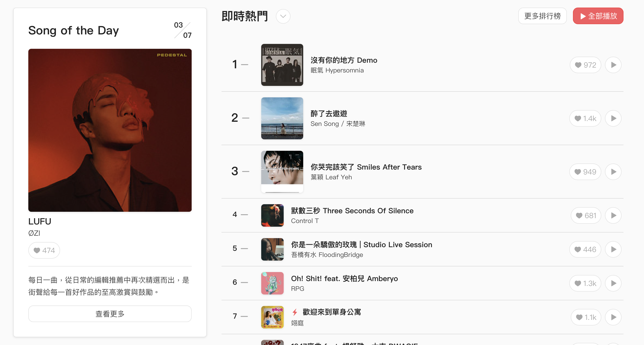This screenshot has width=644, height=345.
Task: Play Oh! Shit! feat. Amberyo track
Action: click(x=613, y=283)
